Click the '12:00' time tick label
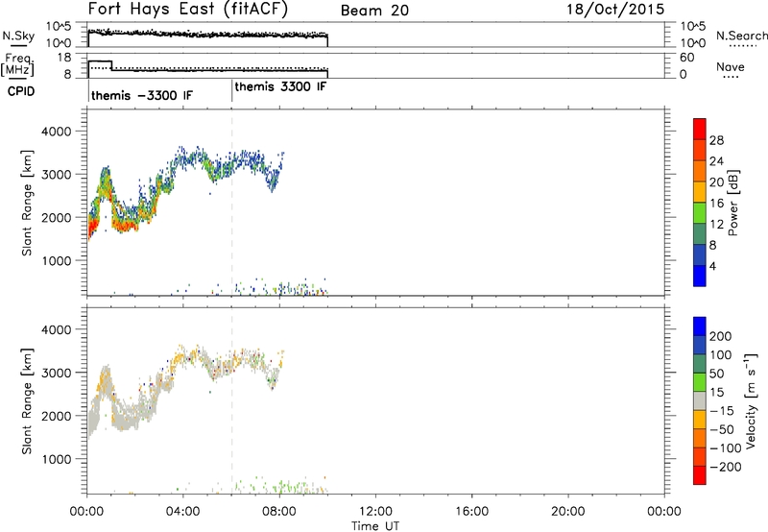 point(375,512)
